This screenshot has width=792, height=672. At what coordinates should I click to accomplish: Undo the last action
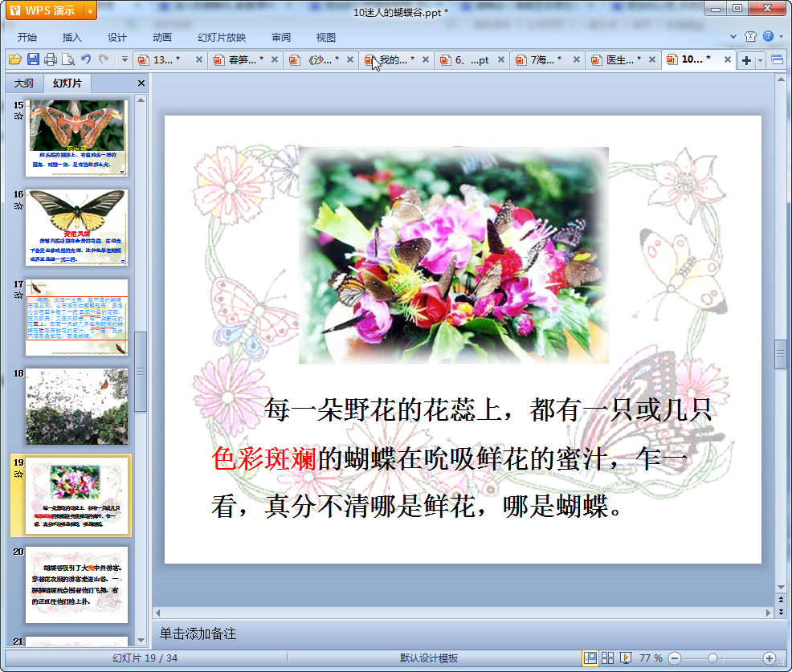[x=86, y=59]
